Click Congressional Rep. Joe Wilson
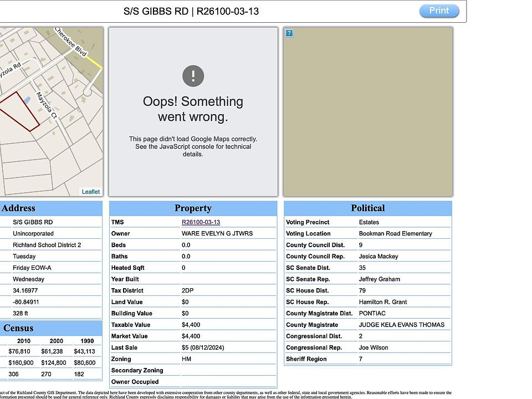 [374, 348]
